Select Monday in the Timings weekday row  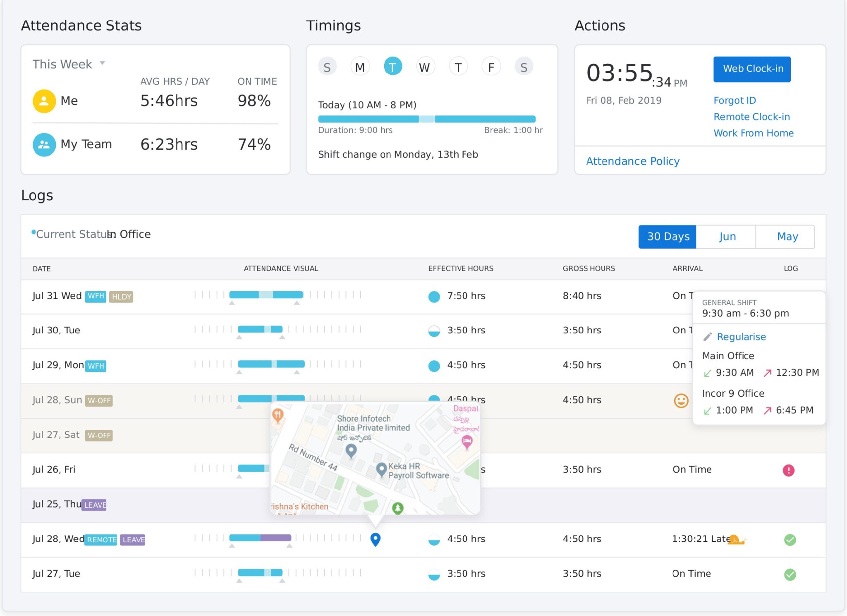click(359, 66)
